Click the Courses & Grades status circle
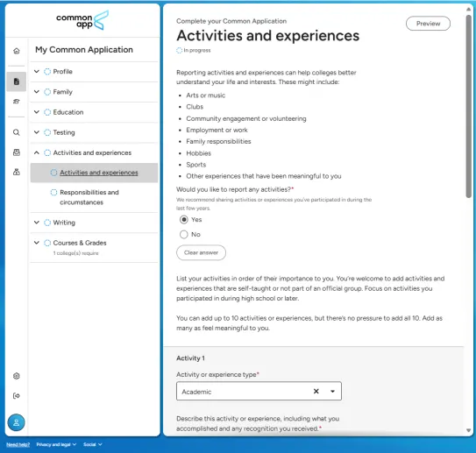The width and height of the screenshot is (476, 453). 47,243
